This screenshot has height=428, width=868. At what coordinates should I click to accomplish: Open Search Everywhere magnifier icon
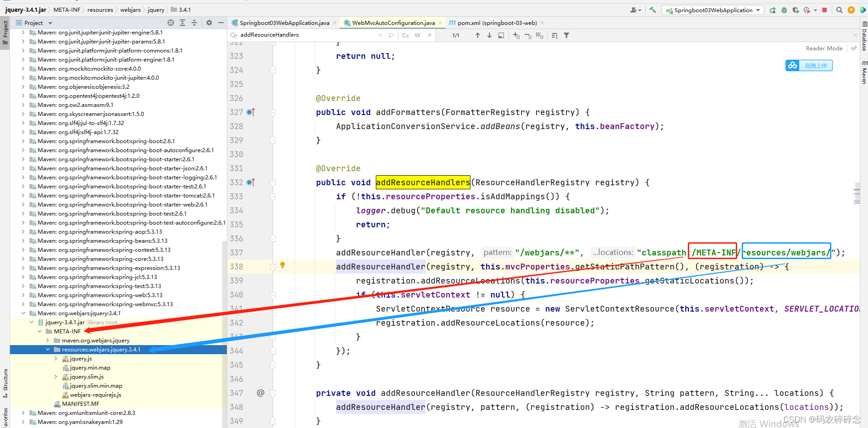pyautogui.click(x=839, y=10)
